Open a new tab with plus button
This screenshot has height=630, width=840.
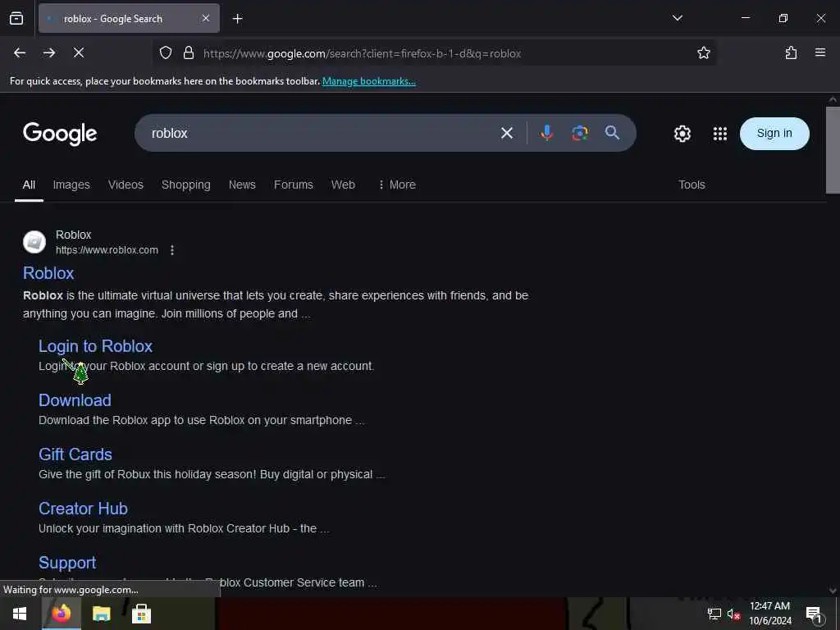tap(237, 19)
